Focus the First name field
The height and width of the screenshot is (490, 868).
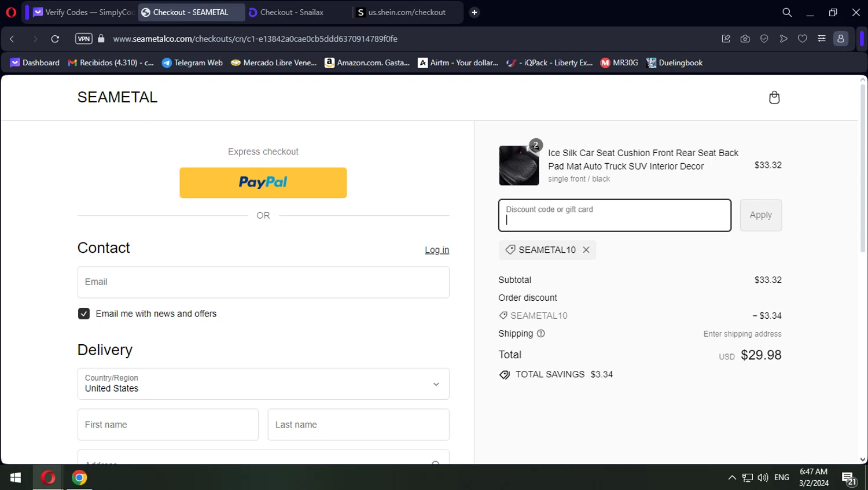[x=168, y=425]
